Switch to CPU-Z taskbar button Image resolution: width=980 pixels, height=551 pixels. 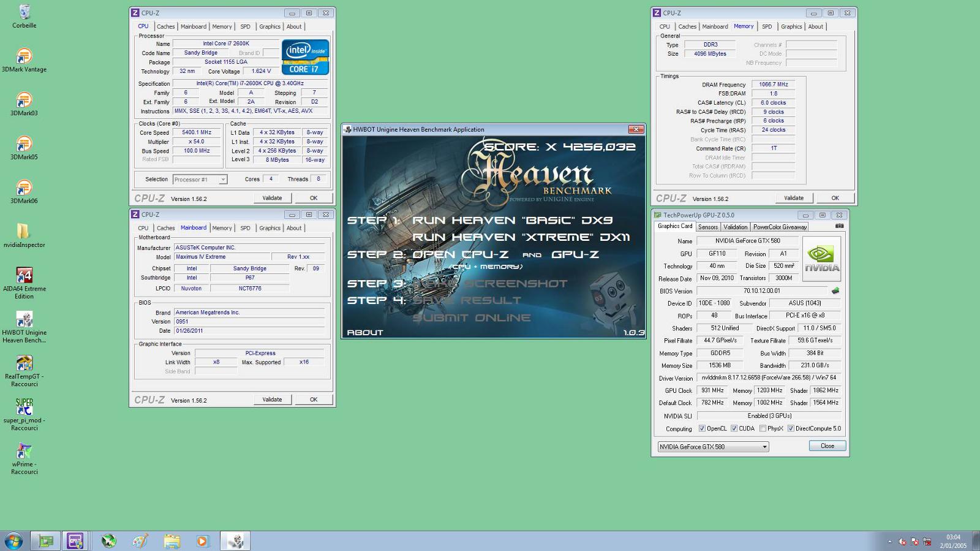click(75, 541)
